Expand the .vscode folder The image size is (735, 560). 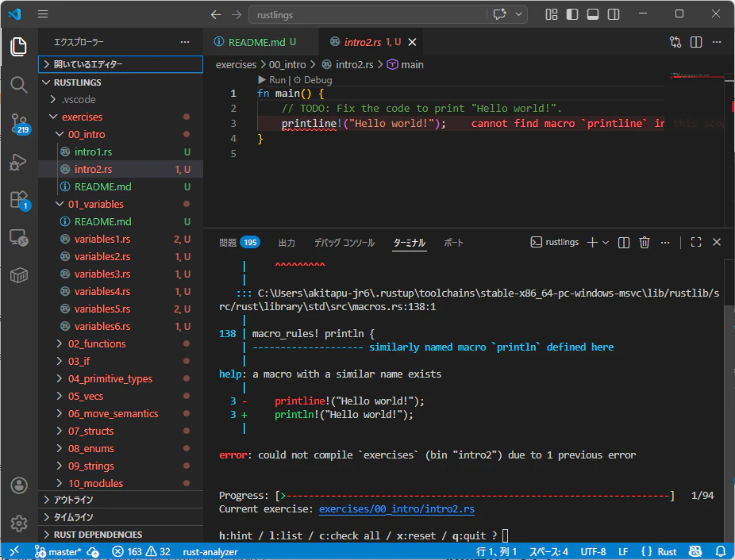coord(121,99)
